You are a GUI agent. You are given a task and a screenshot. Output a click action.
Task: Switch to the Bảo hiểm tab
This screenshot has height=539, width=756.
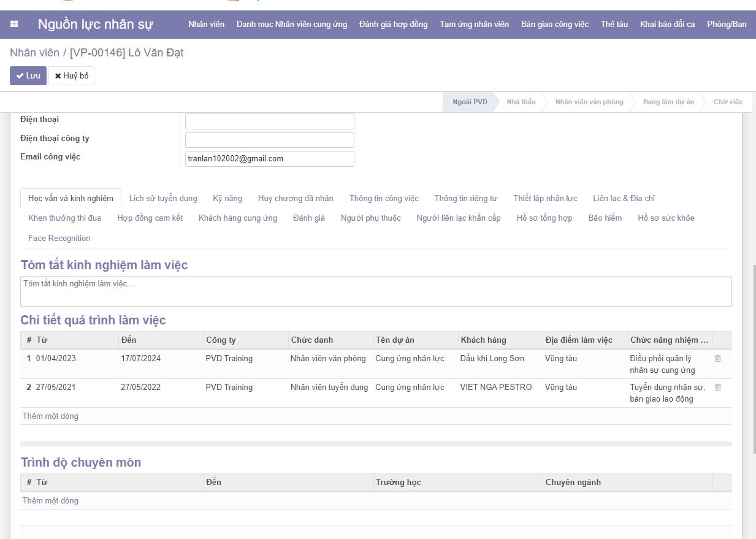(x=605, y=218)
